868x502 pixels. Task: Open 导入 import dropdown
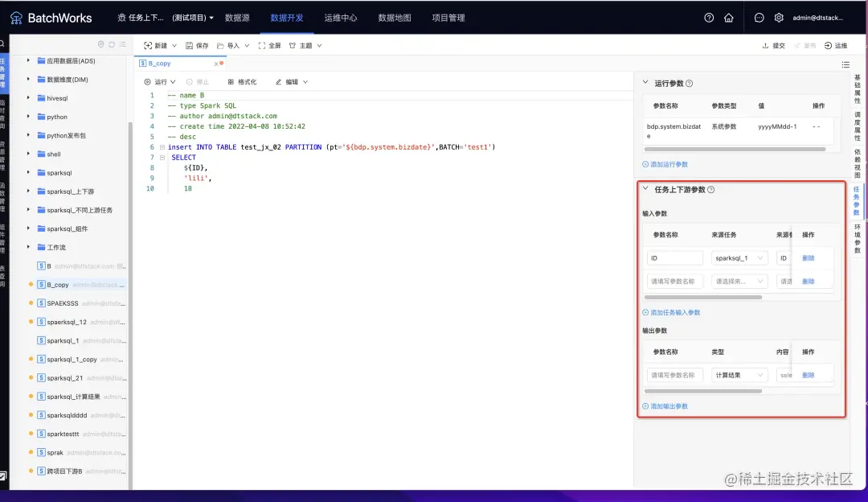232,45
